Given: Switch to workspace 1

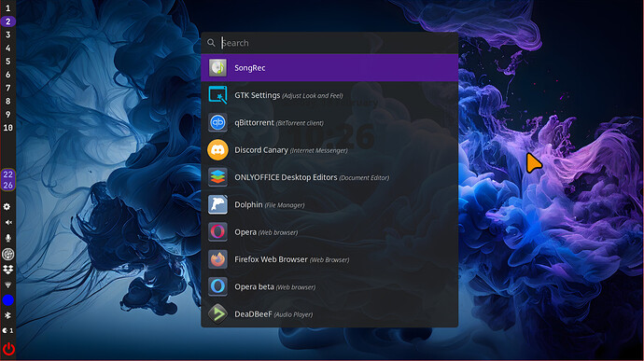Looking at the screenshot, I should click(7, 8).
